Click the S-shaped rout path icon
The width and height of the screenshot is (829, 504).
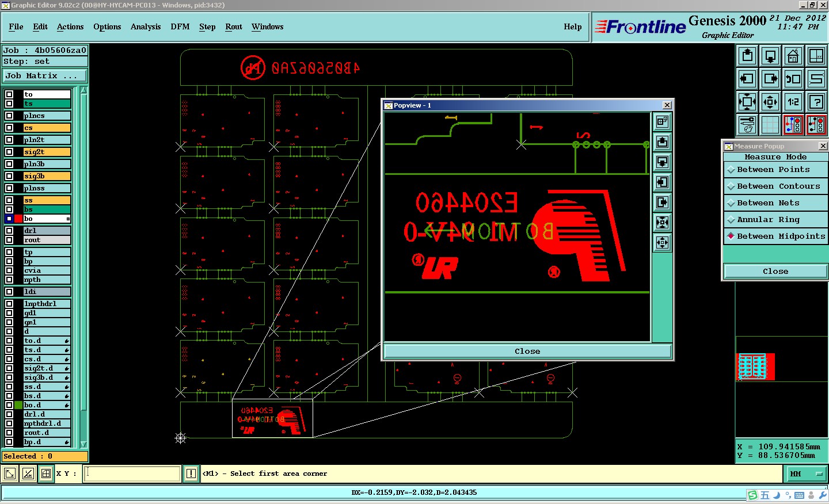point(816,79)
